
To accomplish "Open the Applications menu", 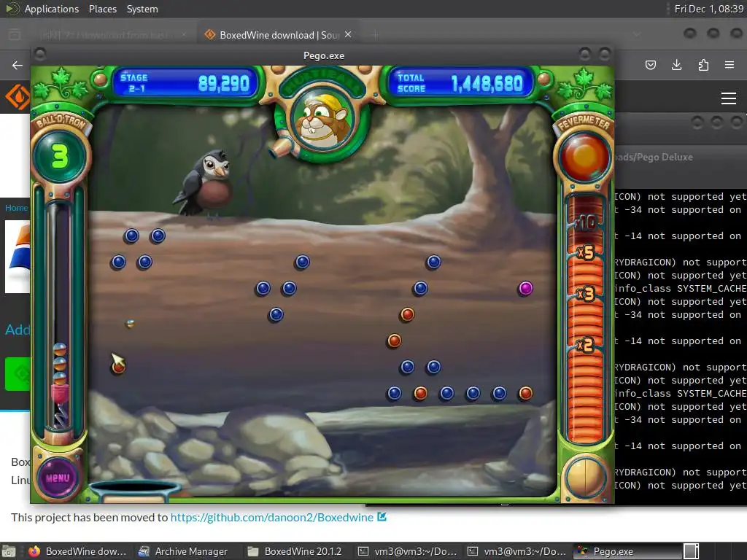I will [x=52, y=9].
